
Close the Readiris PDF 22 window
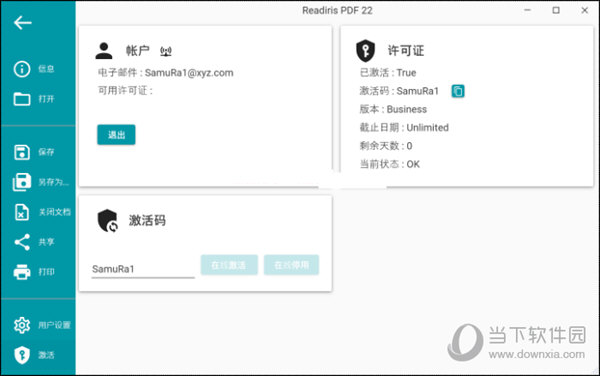585,10
